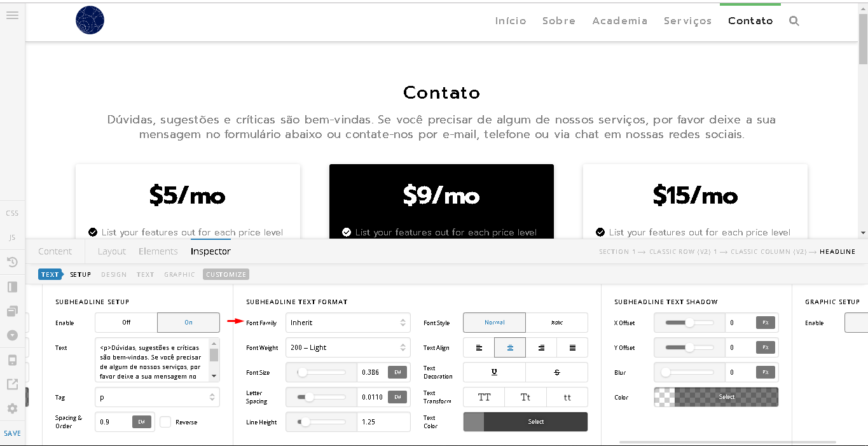Open the templates stack icon
Viewport: 868px width, 446px height.
point(12,311)
